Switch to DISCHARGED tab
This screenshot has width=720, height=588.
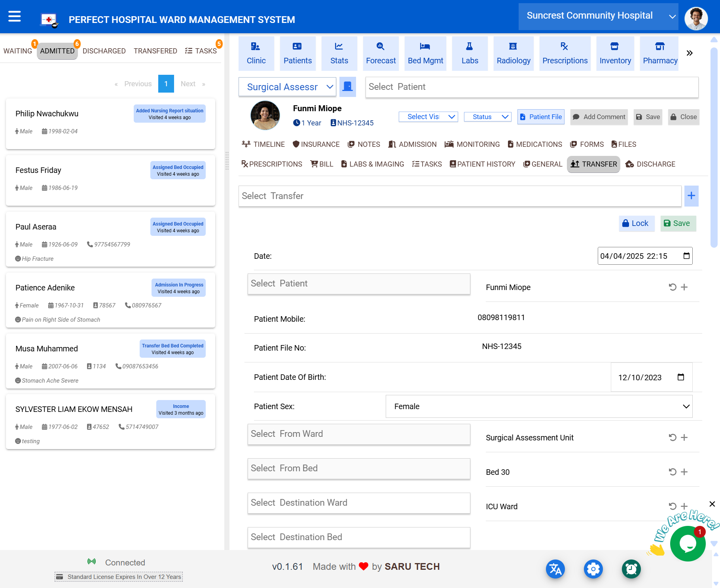pyautogui.click(x=104, y=51)
